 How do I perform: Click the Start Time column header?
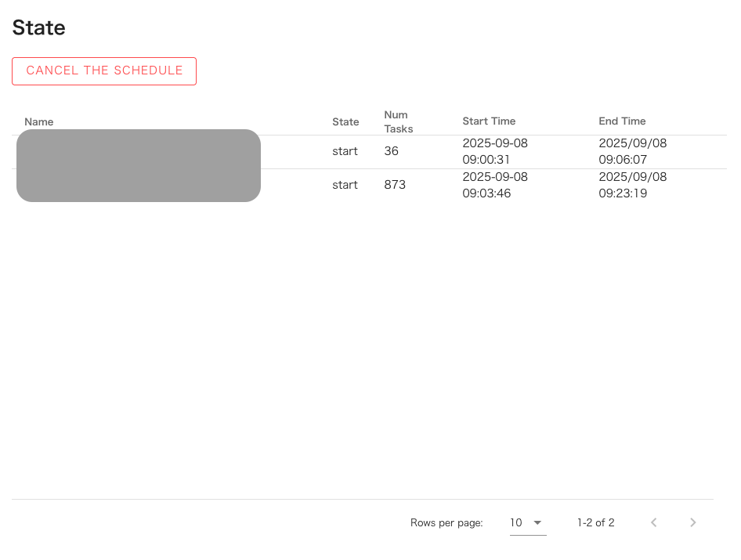[489, 121]
